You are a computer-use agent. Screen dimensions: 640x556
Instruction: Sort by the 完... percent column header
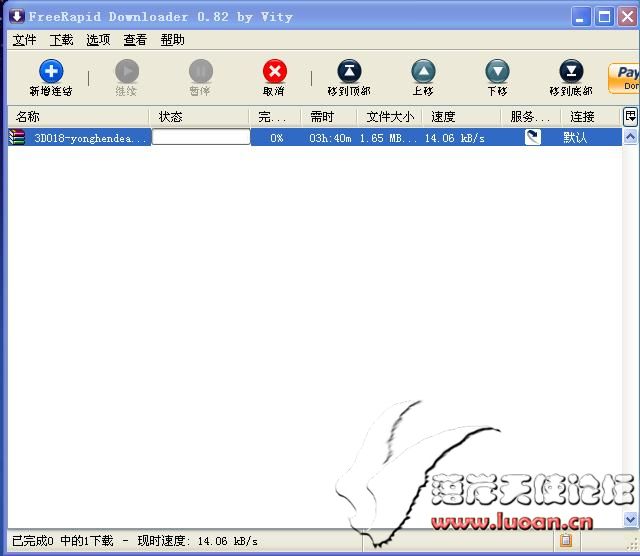(275, 117)
